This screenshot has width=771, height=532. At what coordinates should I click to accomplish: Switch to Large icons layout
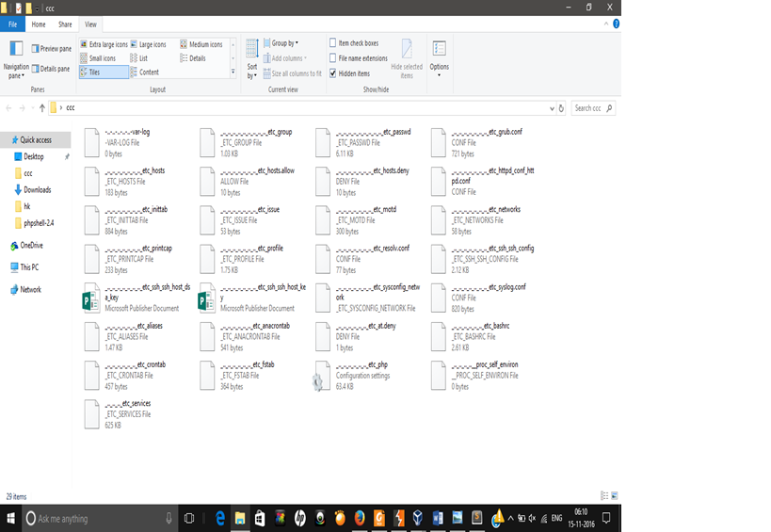[x=148, y=44]
